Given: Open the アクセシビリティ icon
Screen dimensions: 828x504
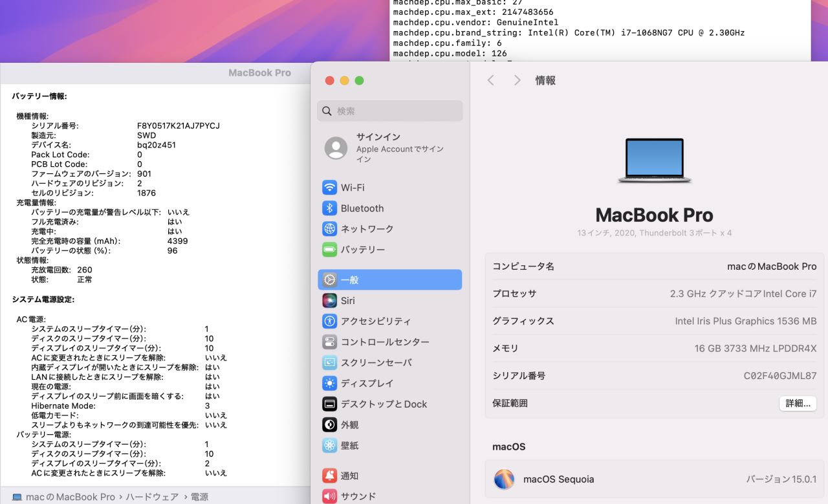Looking at the screenshot, I should (330, 322).
